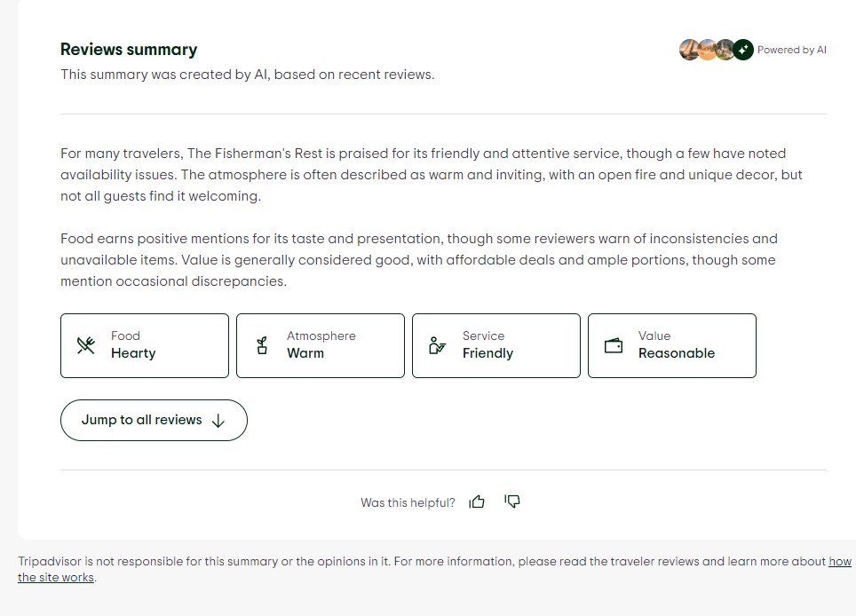856x616 pixels.
Task: Click the thumbs up helpful icon
Action: coord(477,502)
